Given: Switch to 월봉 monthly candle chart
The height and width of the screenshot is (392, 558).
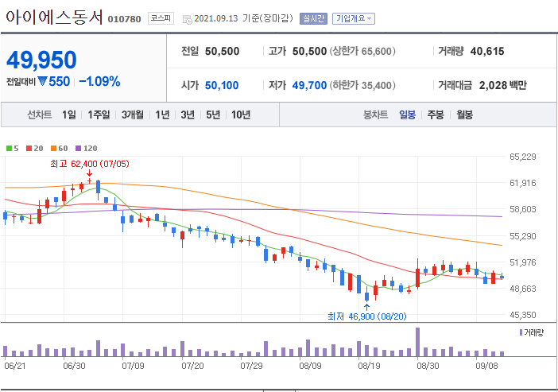Looking at the screenshot, I should 465,114.
